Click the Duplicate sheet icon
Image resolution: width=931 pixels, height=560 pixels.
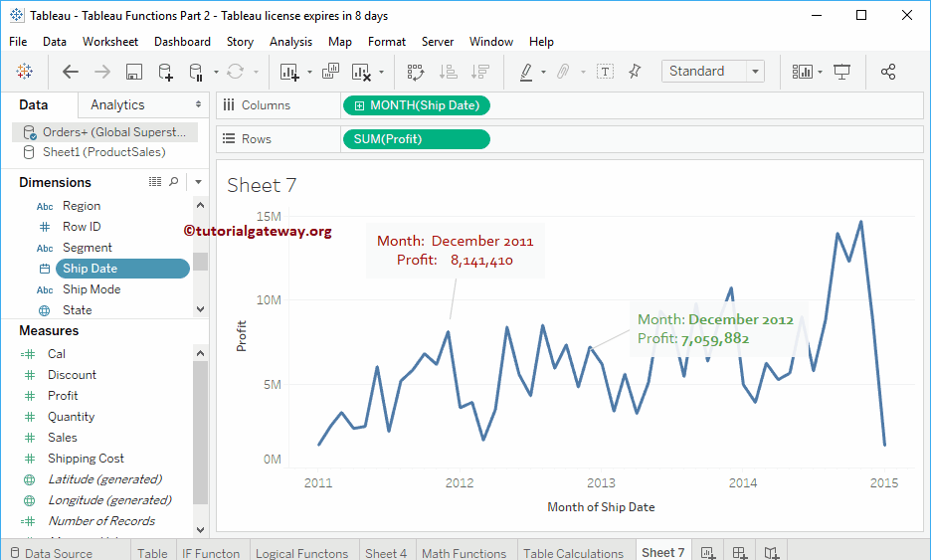coord(330,72)
